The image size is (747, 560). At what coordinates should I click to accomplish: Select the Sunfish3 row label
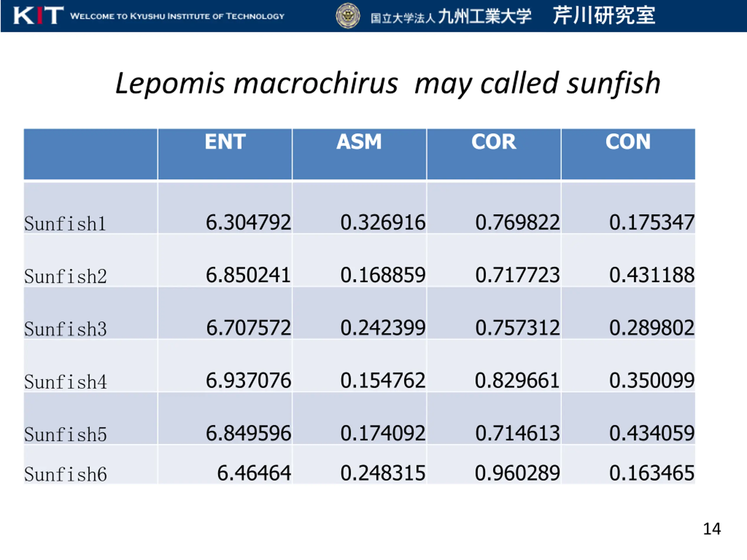tap(66, 329)
